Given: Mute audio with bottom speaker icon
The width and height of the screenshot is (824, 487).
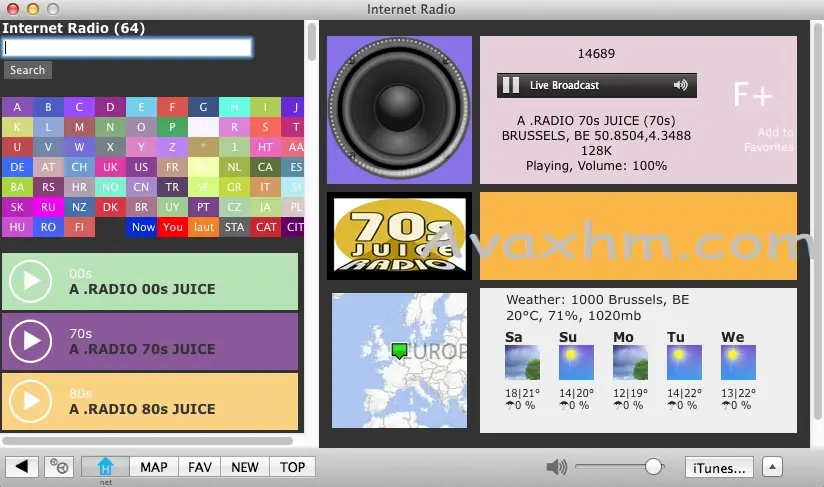Looking at the screenshot, I should tap(557, 467).
